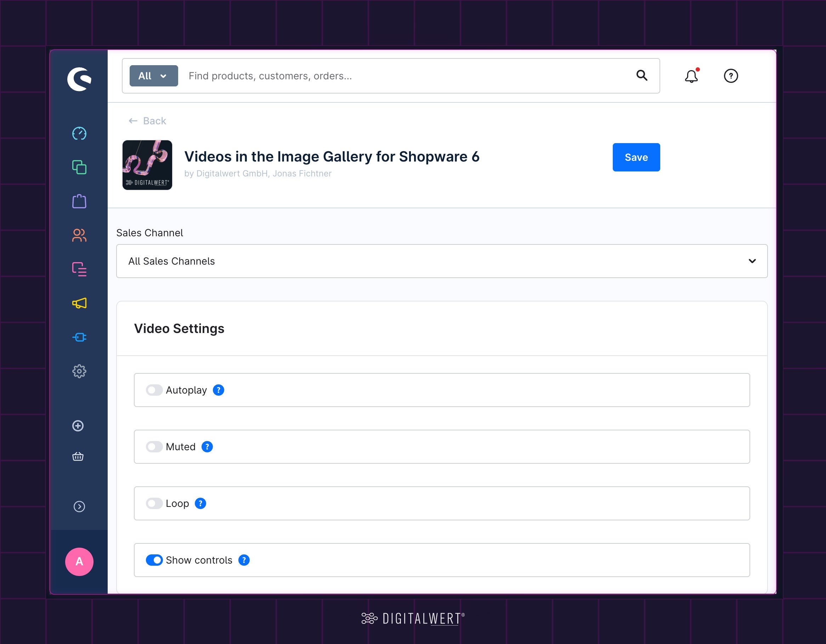Open the storefront basket icon in sidebar
This screenshot has height=644, width=826.
[78, 457]
